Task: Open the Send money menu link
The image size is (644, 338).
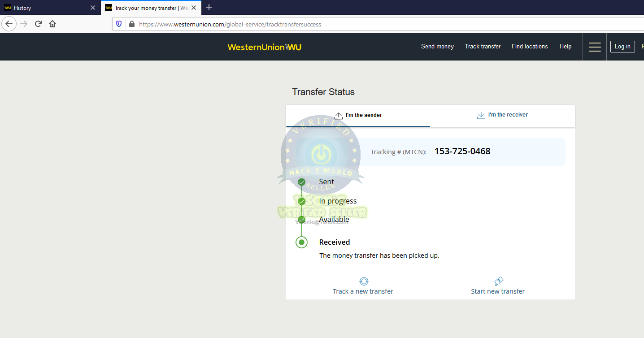Action: coord(437,46)
